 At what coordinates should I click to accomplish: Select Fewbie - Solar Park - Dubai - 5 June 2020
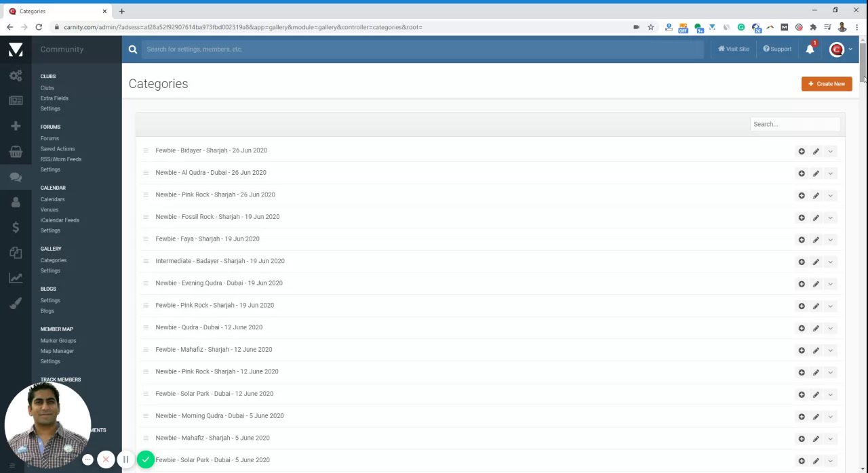212,460
